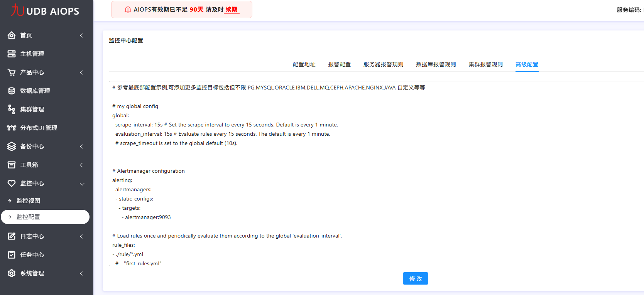
Task: Click the cluster management icon
Action: pos(12,110)
